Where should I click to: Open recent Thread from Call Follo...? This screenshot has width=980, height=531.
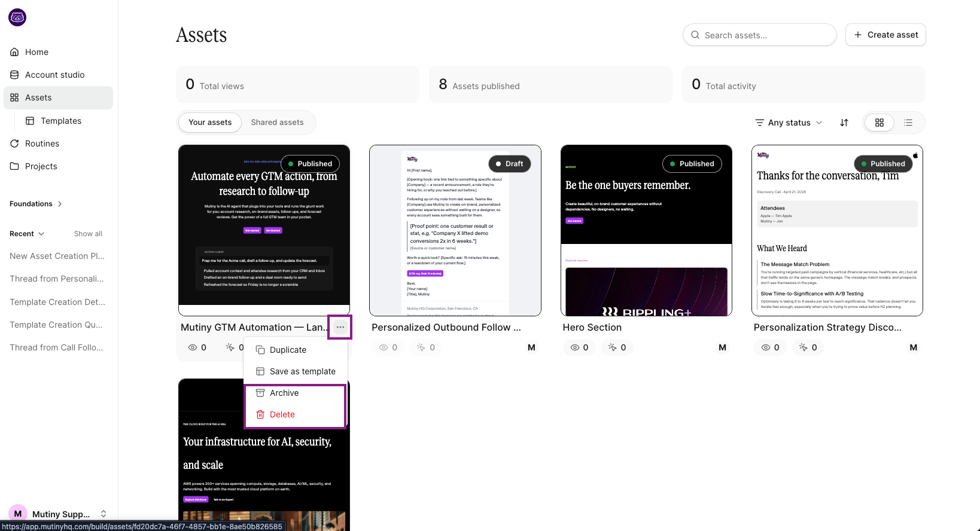pyautogui.click(x=57, y=347)
